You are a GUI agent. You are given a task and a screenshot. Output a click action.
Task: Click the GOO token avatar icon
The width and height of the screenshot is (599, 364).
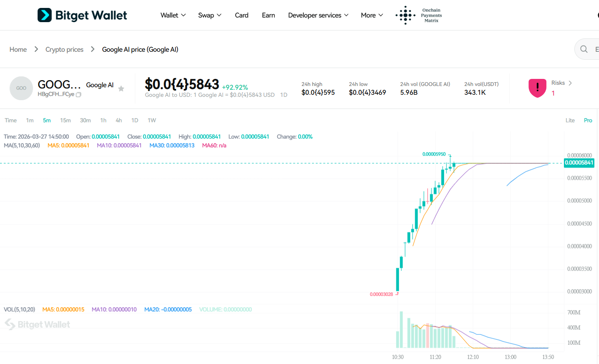21,88
